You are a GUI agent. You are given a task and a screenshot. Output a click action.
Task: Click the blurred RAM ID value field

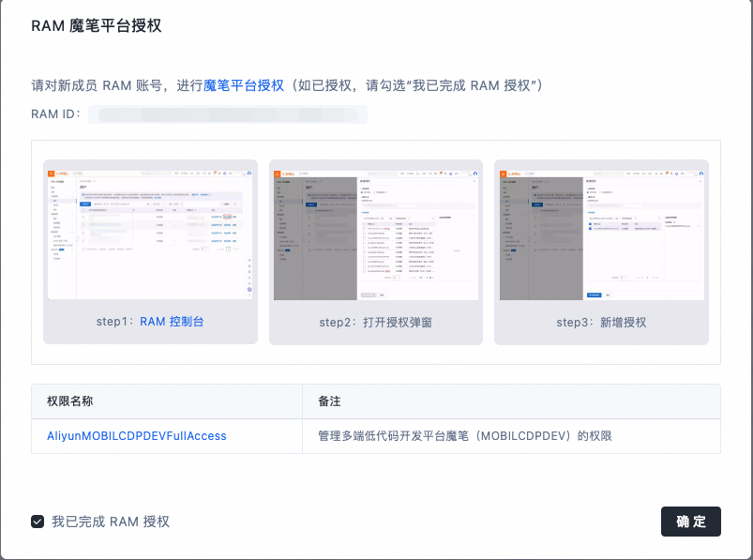(228, 114)
